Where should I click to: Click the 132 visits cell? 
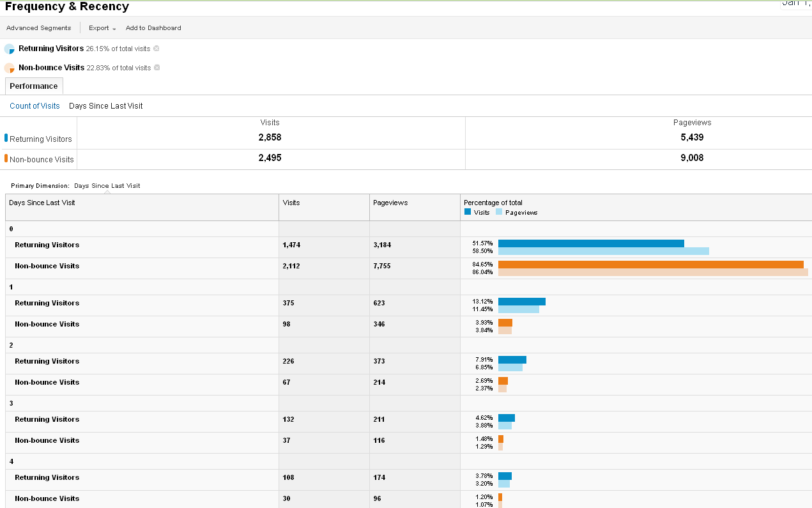(288, 419)
